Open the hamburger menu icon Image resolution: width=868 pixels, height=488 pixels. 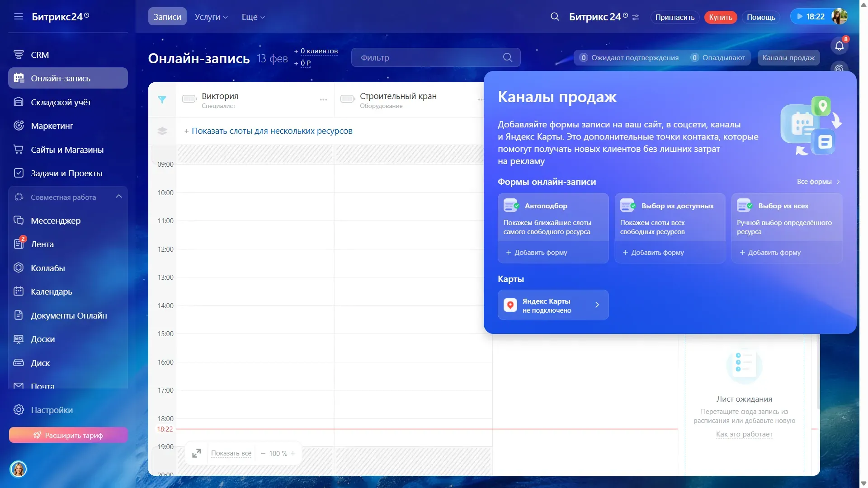(x=19, y=17)
